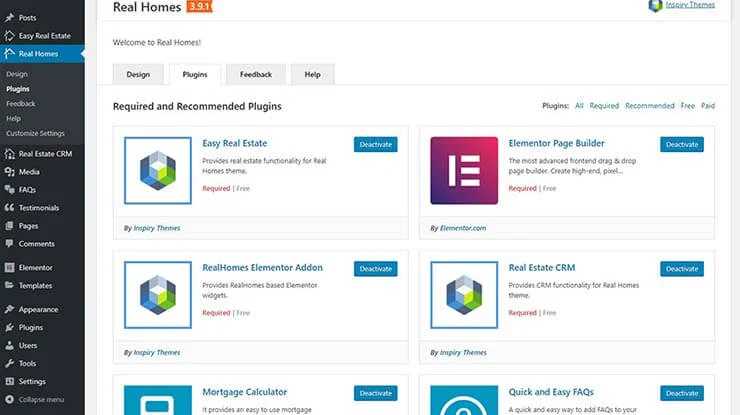Viewport: 740px width, 415px height.
Task: Open Help submenu item in sidebar
Action: 13,119
